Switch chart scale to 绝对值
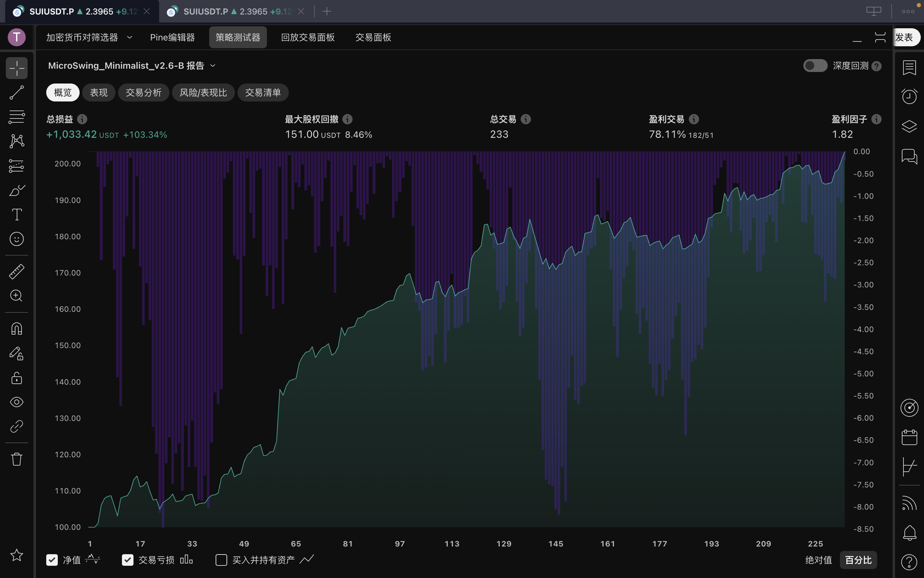 click(819, 560)
